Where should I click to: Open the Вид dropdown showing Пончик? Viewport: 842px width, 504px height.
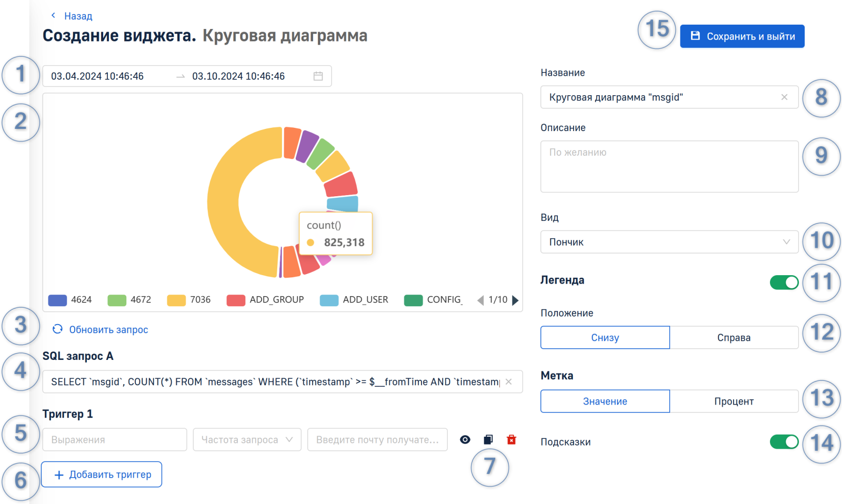point(669,242)
